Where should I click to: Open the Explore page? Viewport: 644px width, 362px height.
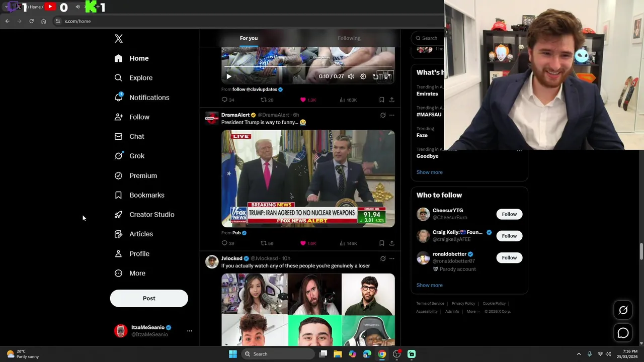133,78
